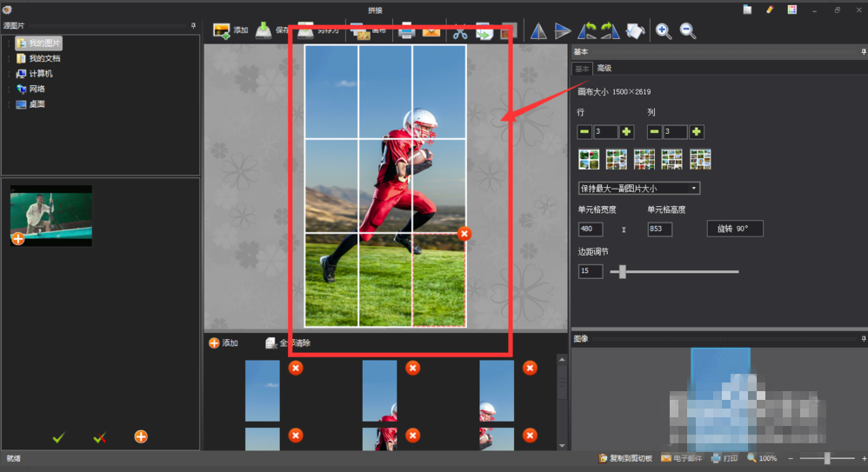The image size is (868, 472).
Task: Decrease the column count with the minus button
Action: coord(654,132)
